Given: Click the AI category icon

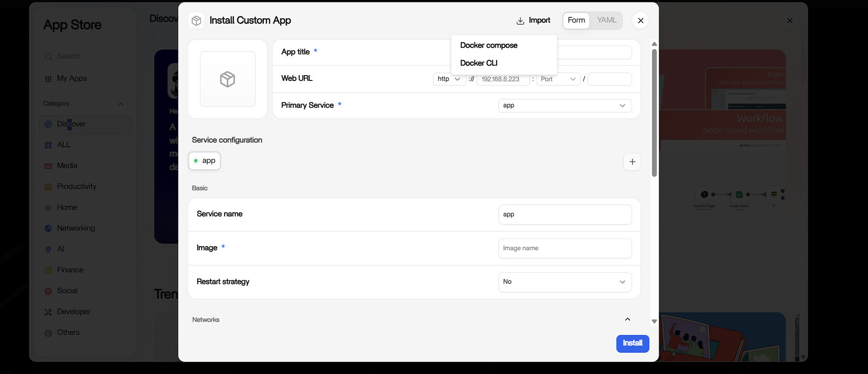Looking at the screenshot, I should pos(48,249).
